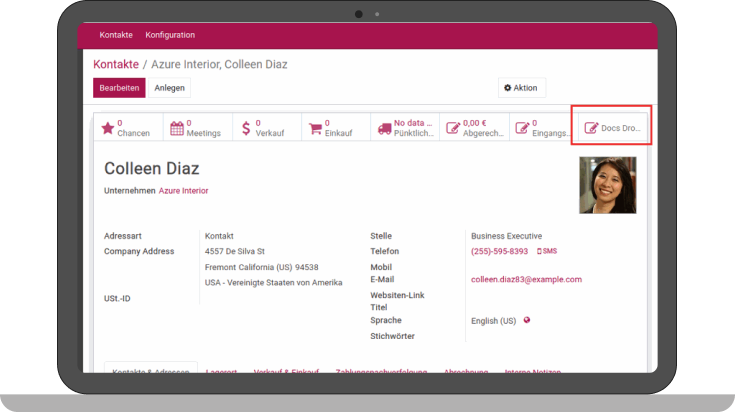Open the Aktion dropdown
735x412 pixels.
(521, 88)
